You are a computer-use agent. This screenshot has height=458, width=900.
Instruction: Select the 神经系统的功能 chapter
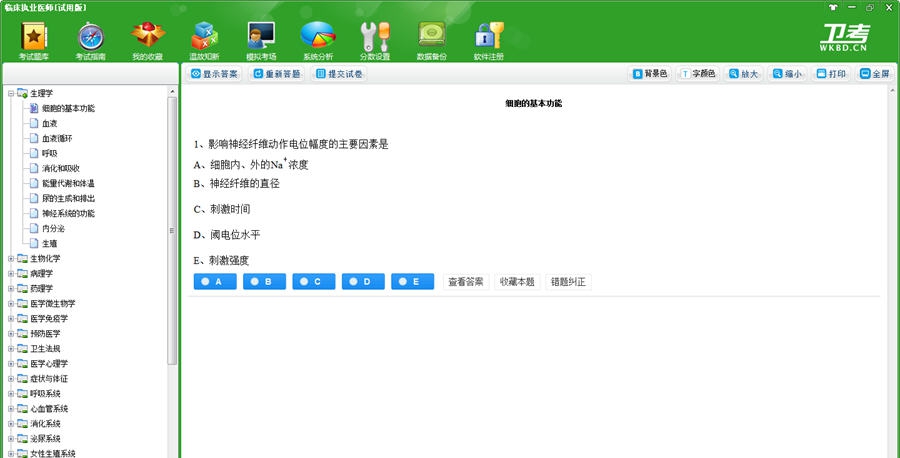(68, 213)
